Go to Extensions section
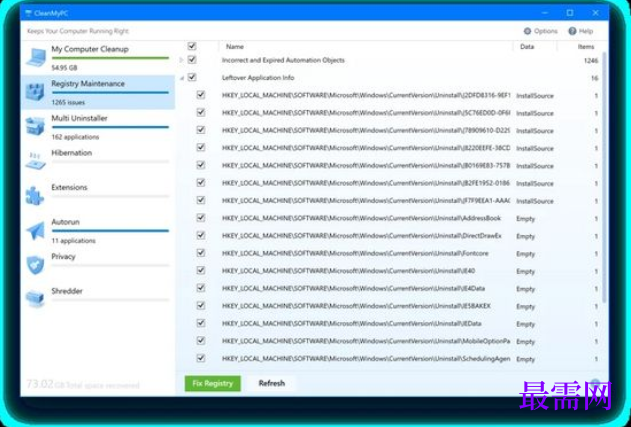Viewport: 631px width, 427px height. pyautogui.click(x=98, y=196)
